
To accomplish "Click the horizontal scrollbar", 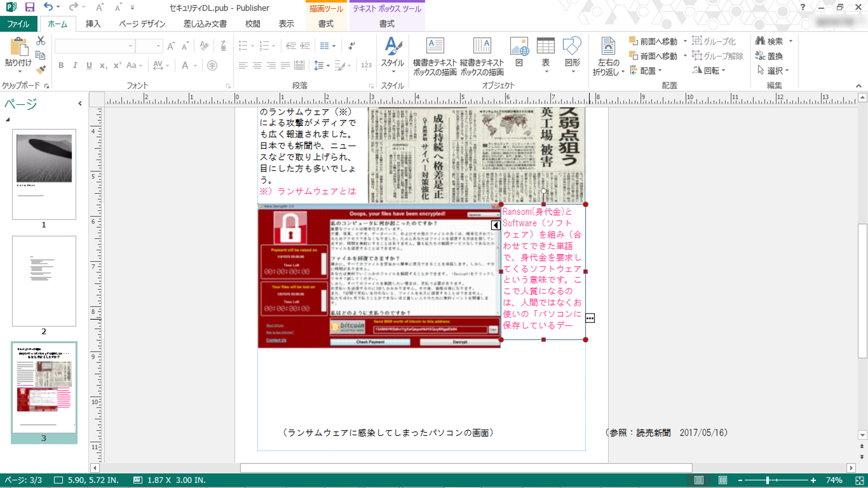I will click(x=466, y=467).
